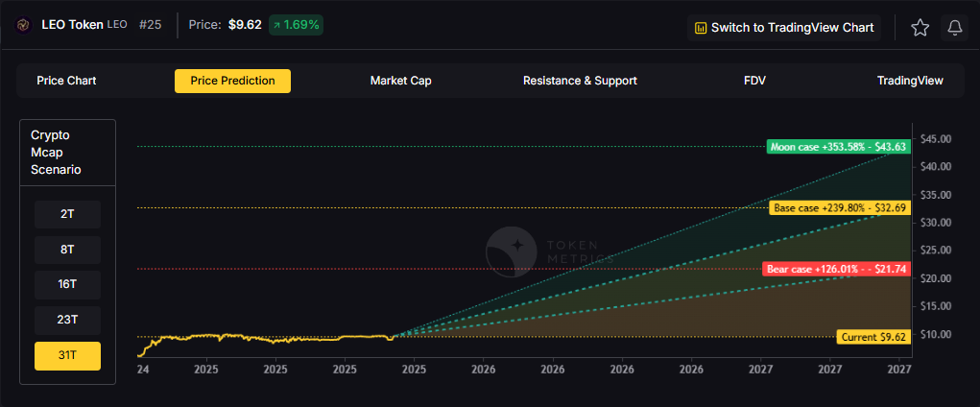Open the Price Chart tab
The image size is (980, 407).
[66, 81]
